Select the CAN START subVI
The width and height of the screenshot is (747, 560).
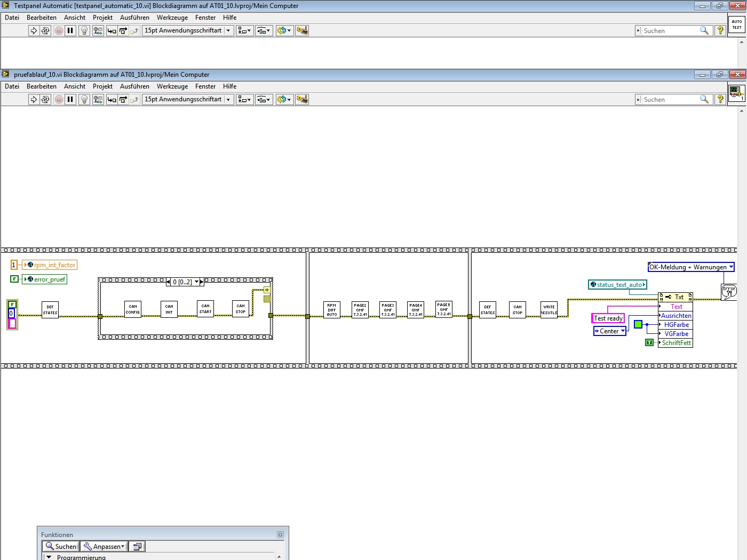(205, 309)
